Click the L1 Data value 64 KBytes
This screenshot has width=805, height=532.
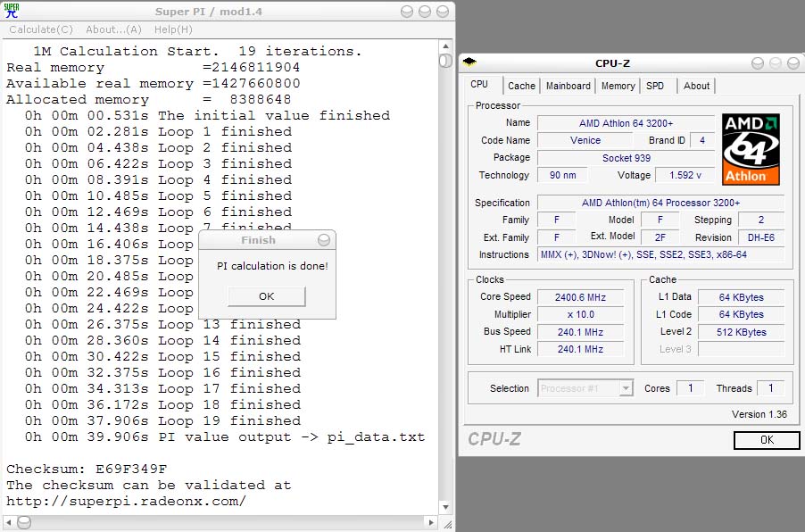click(741, 297)
